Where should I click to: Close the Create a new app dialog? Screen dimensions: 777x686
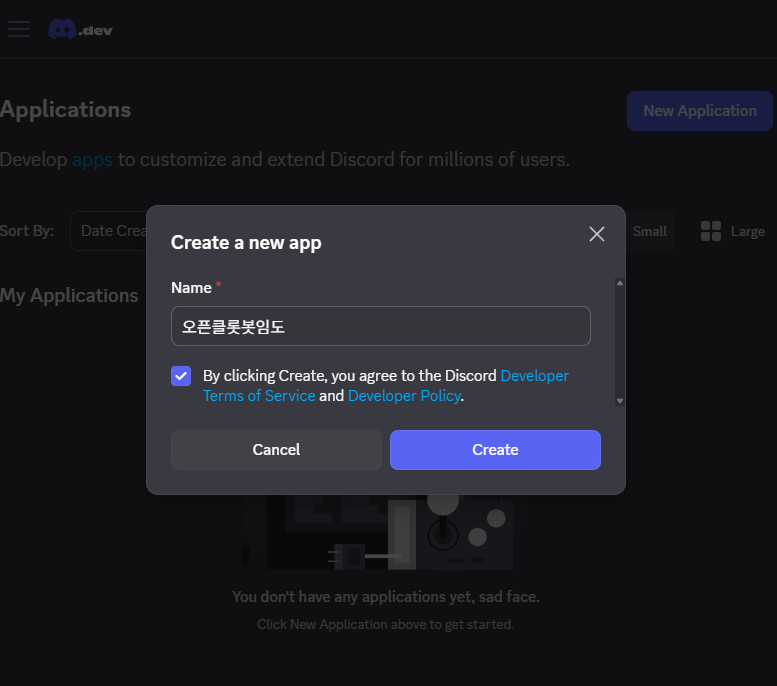[597, 234]
